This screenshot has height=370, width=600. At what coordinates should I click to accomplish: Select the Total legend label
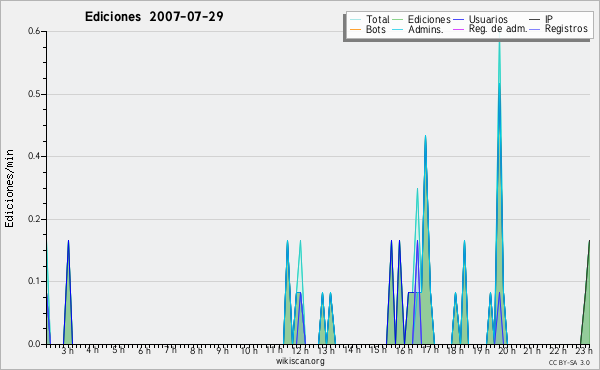point(378,19)
